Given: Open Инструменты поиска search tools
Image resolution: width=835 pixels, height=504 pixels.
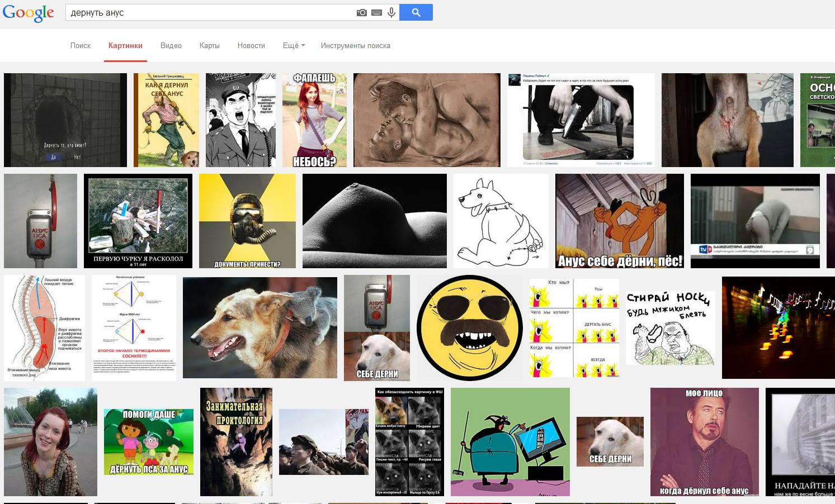Looking at the screenshot, I should 356,46.
